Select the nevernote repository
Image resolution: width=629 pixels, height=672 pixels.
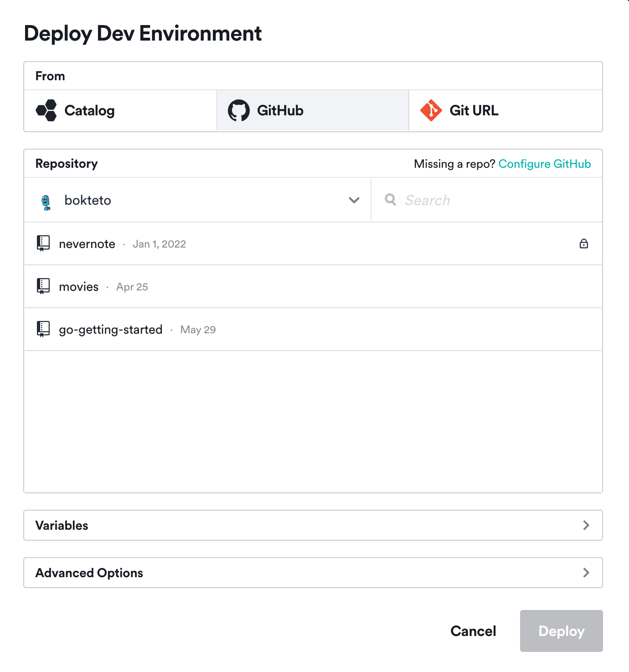87,243
